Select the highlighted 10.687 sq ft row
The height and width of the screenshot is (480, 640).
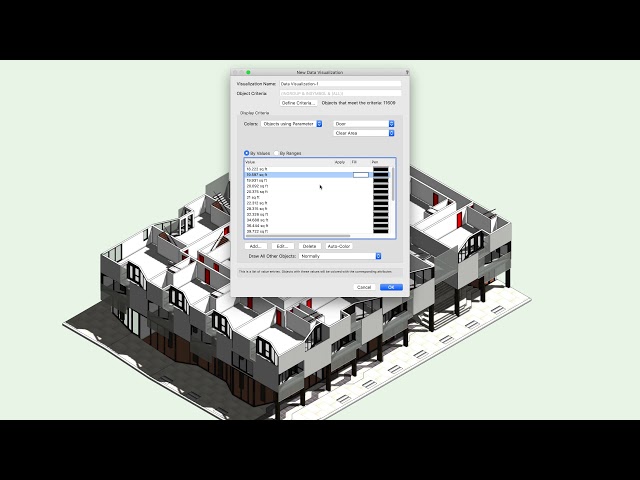[318, 175]
